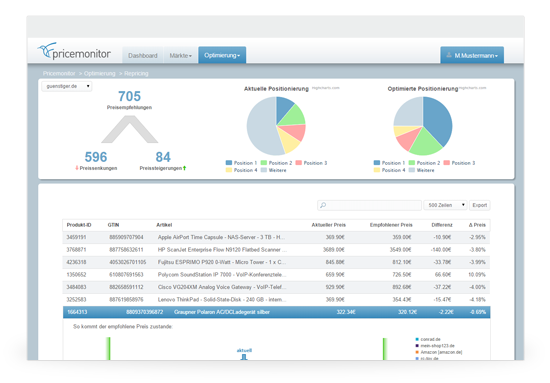Open the guenstiger.de market dropdown
Viewport: 550px width, 383px height.
(67, 86)
